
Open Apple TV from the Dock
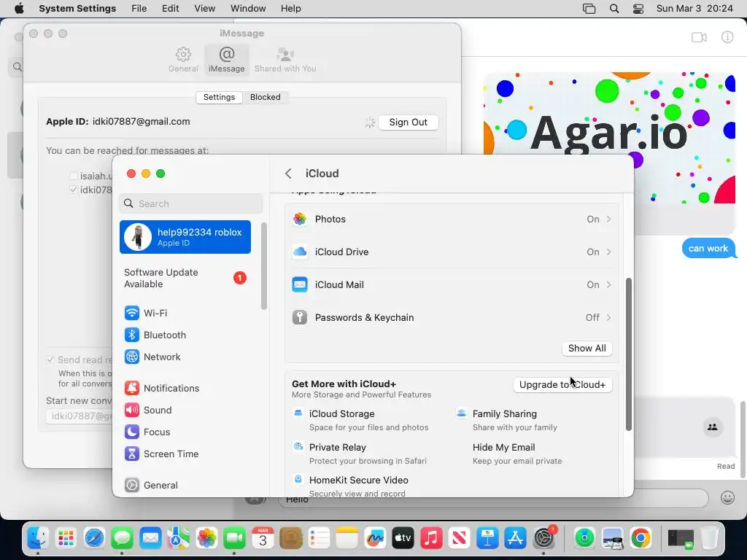pyautogui.click(x=403, y=538)
